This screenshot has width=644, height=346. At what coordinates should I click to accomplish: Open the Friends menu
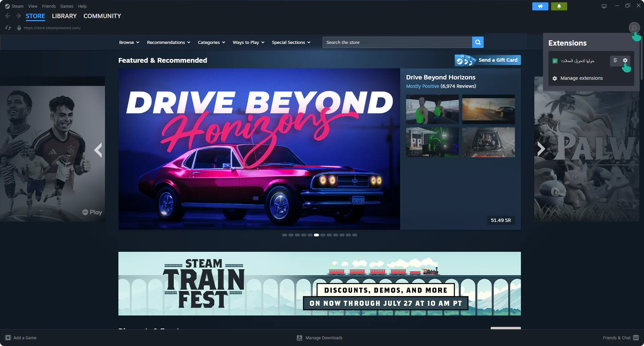(49, 6)
